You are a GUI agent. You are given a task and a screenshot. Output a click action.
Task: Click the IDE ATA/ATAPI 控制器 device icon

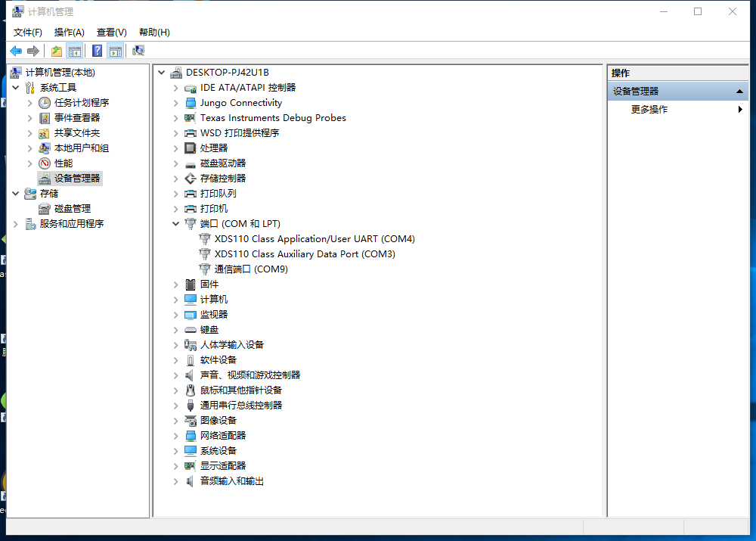click(x=191, y=88)
